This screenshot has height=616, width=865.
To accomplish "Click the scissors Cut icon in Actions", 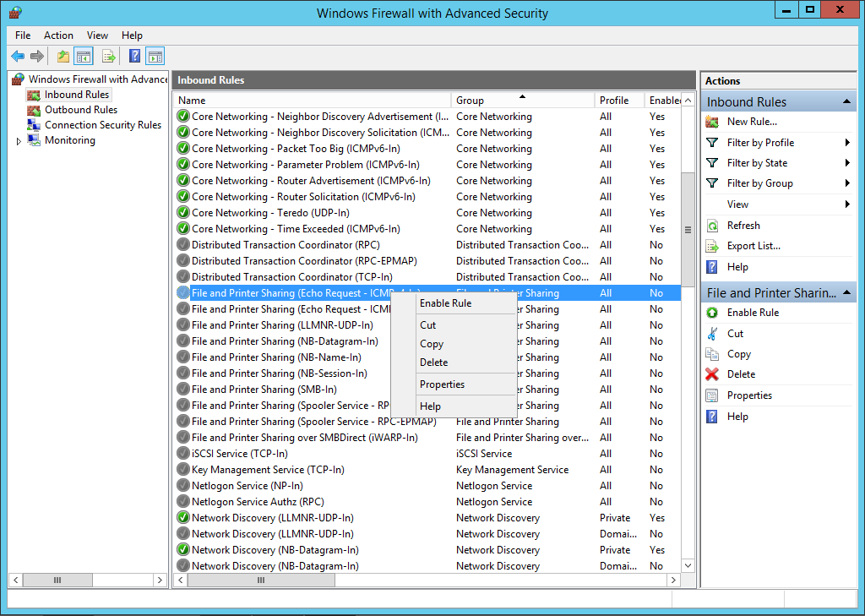I will point(712,334).
